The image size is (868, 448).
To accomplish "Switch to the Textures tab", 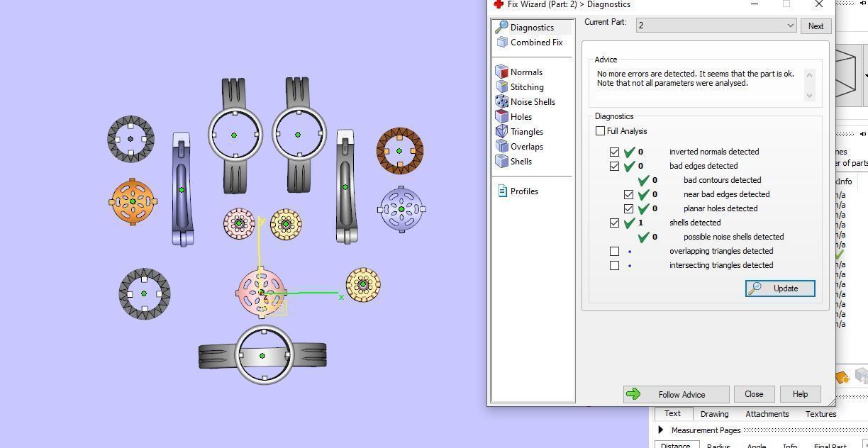I will 820,414.
